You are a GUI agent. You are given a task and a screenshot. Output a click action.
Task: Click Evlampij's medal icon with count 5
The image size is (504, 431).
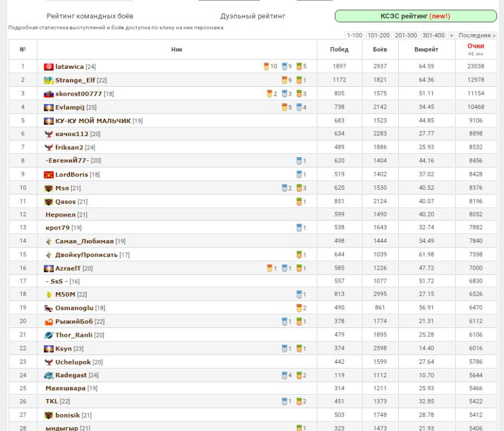pyautogui.click(x=285, y=107)
